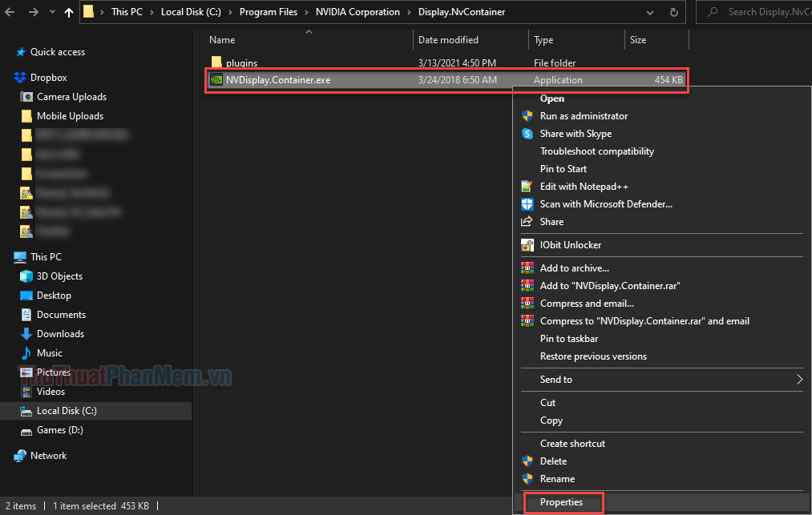Viewport: 812px width, 515px height.
Task: Open the recent locations dropdown beside forward arrow
Action: 50,12
